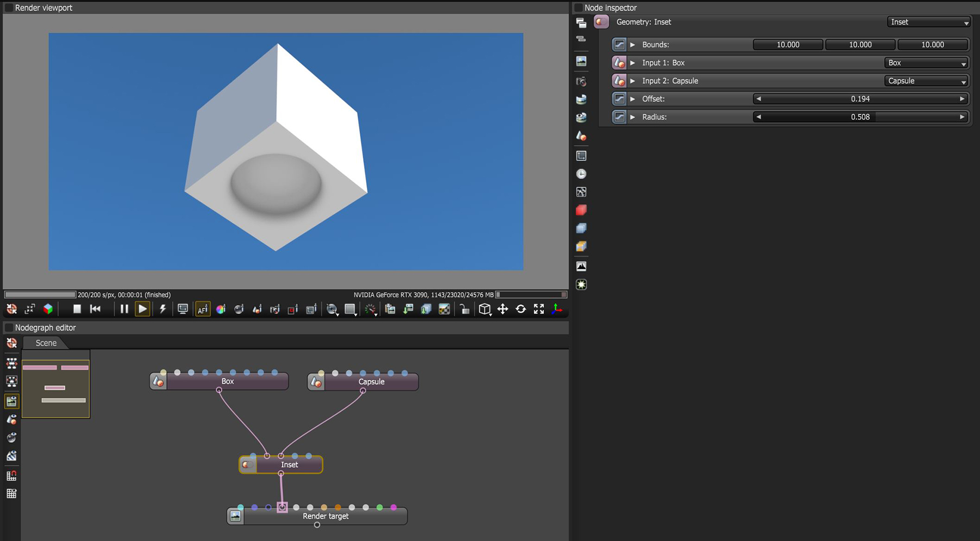Viewport: 980px width, 541px height.
Task: Toggle material preview eye icon
Action: coord(11,438)
